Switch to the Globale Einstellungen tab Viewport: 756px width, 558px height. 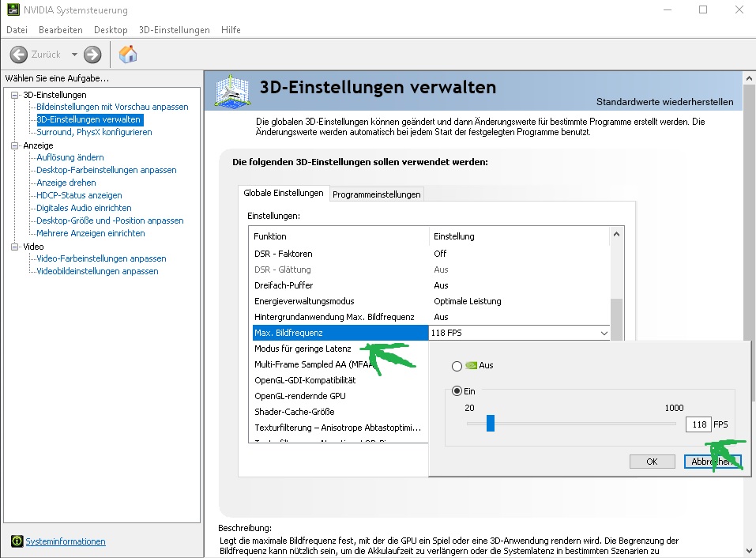point(284,193)
